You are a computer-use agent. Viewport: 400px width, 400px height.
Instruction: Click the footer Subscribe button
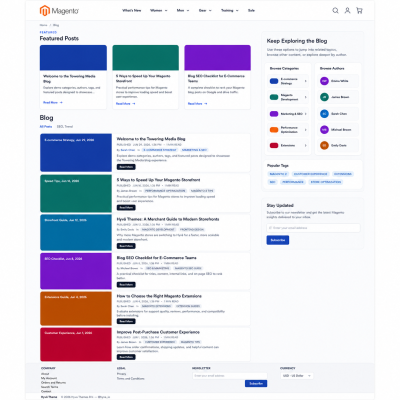click(256, 384)
